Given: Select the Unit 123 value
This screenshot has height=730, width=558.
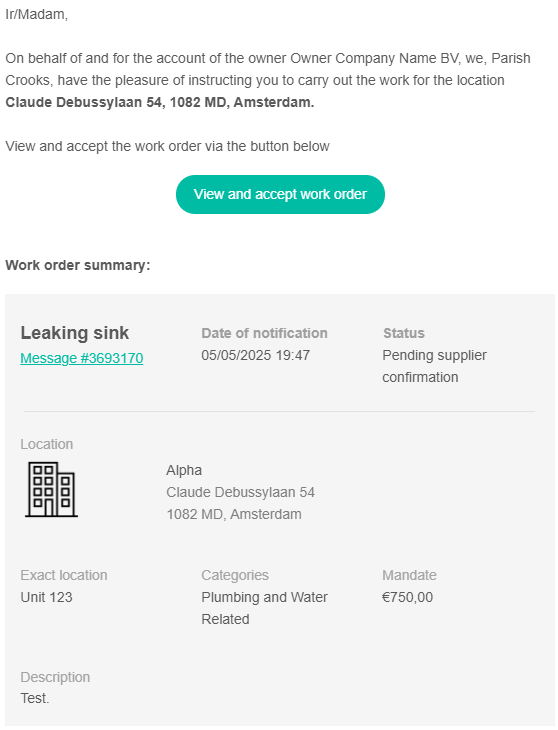Looking at the screenshot, I should (47, 597).
